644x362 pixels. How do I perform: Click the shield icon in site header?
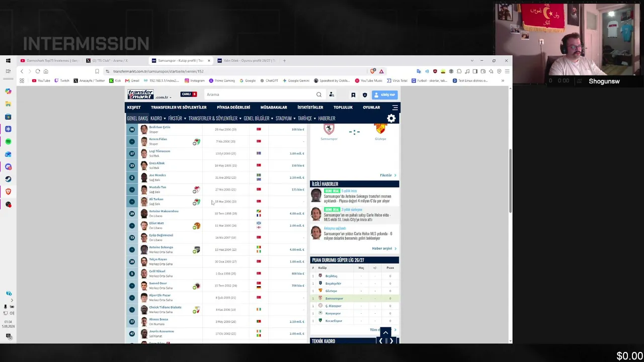[x=365, y=95]
